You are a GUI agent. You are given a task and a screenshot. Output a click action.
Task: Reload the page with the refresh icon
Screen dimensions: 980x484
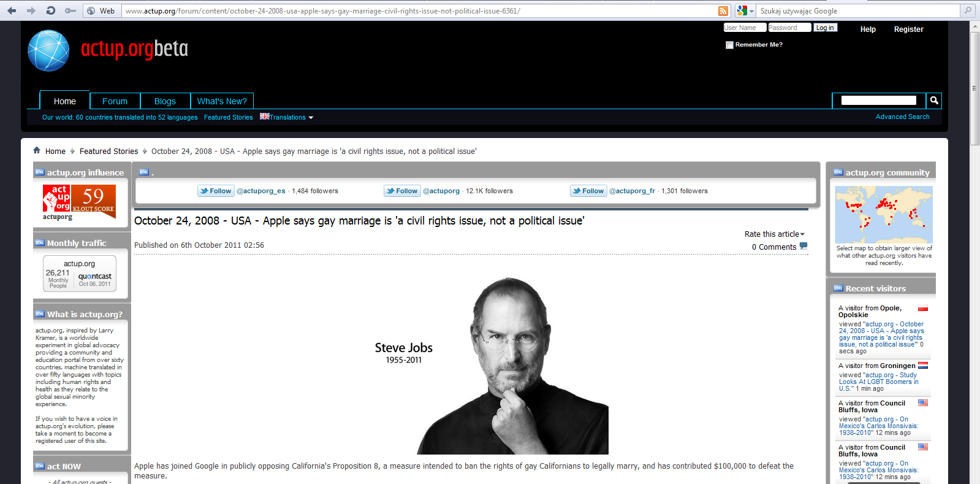(x=51, y=10)
